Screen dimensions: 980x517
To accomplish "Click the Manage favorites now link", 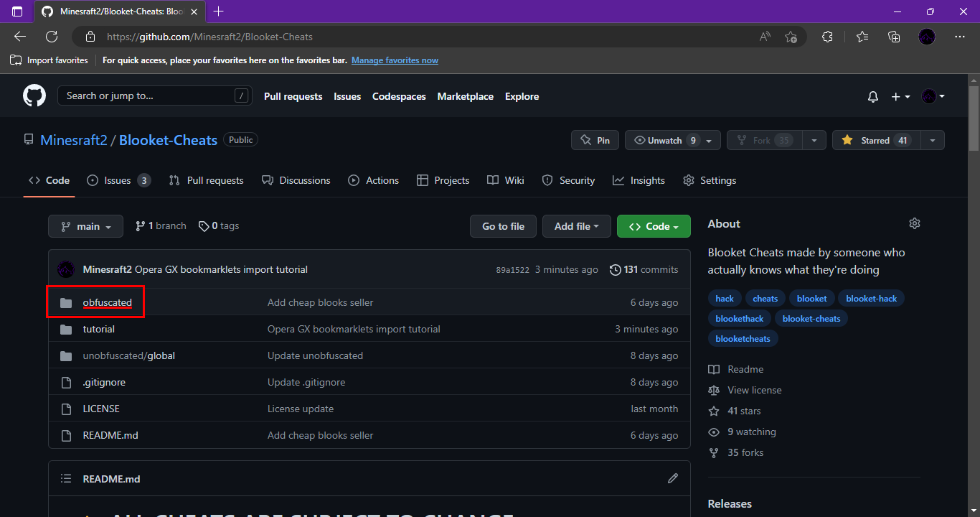I will coord(395,60).
